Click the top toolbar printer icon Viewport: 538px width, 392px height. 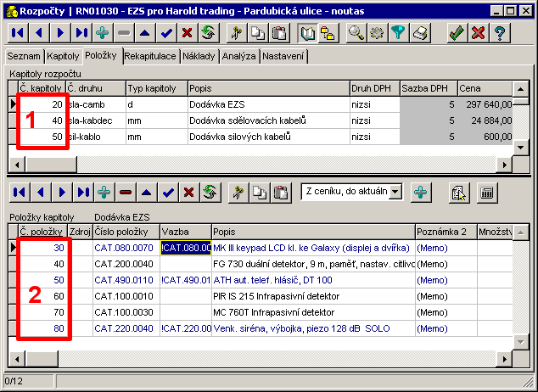click(420, 33)
